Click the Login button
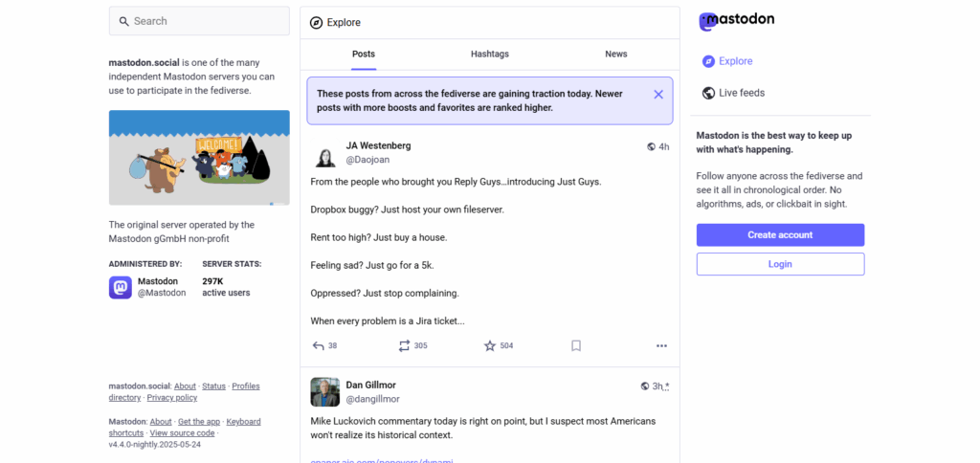This screenshot has height=463, width=980. point(780,264)
